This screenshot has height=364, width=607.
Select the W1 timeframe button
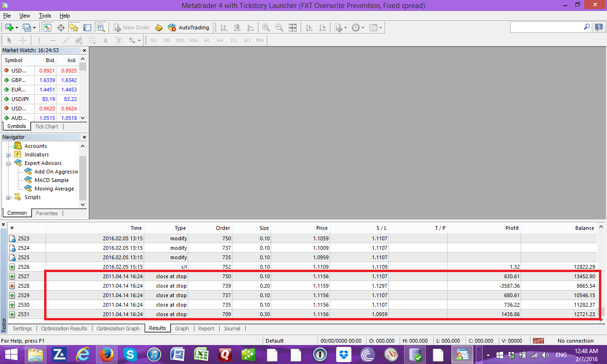coord(247,40)
